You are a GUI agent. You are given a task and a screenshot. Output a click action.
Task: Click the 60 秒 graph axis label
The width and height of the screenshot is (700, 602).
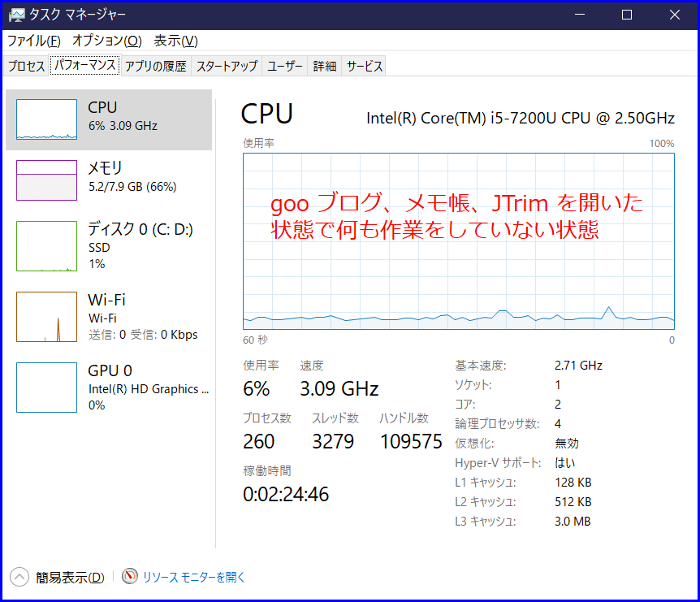(x=255, y=340)
